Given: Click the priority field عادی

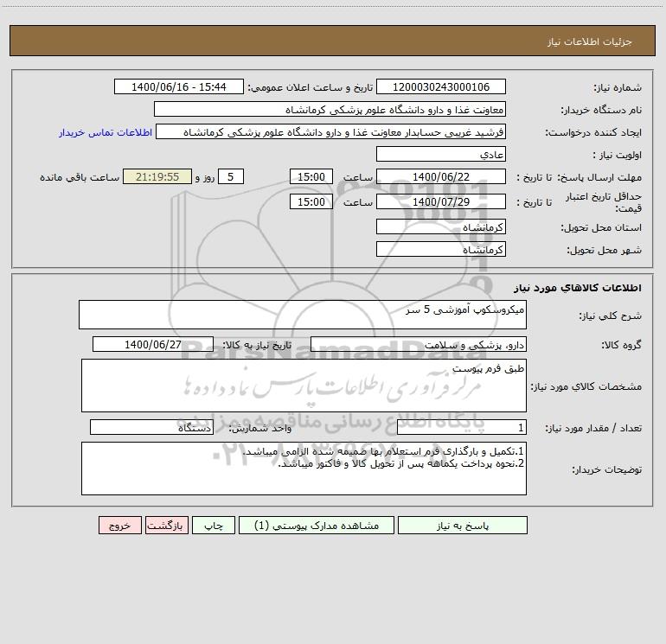Looking at the screenshot, I should pos(441,154).
